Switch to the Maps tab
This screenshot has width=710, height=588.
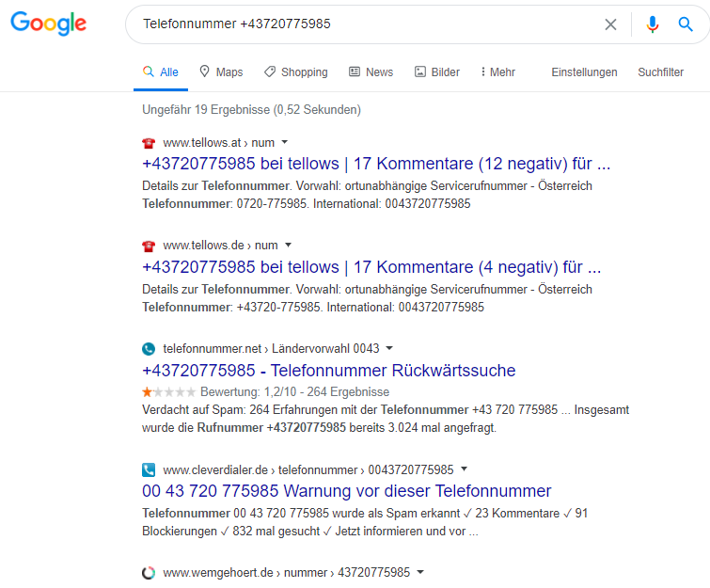pyautogui.click(x=221, y=72)
